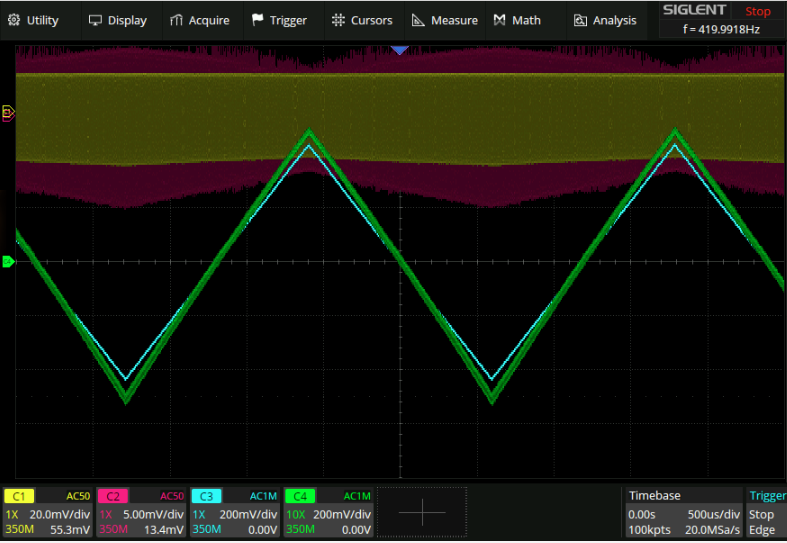Click the green C4 ground level marker
The width and height of the screenshot is (787, 543).
pyautogui.click(x=9, y=262)
